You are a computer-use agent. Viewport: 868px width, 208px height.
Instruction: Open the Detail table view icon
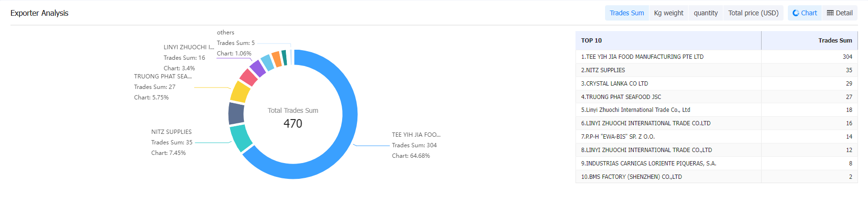point(839,13)
